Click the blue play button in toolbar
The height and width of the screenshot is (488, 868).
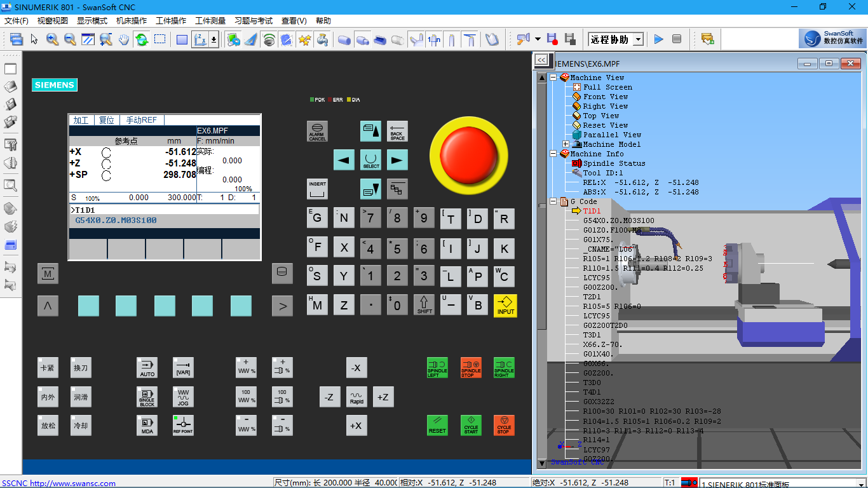[x=659, y=39]
